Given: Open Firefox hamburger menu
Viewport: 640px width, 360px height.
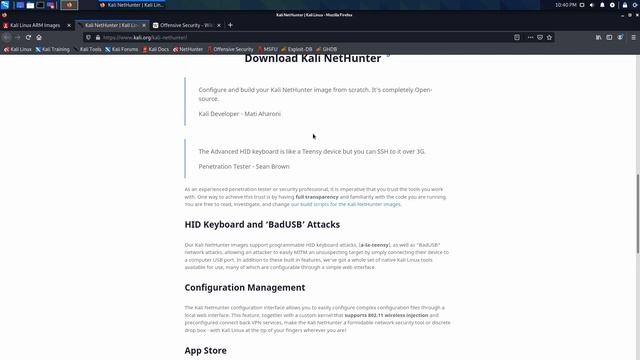Looking at the screenshot, I should tap(633, 37).
